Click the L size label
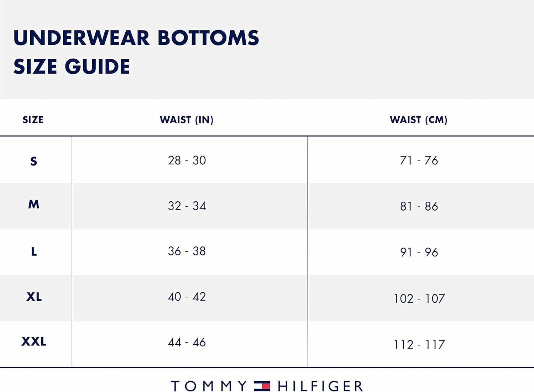The image size is (534, 392). (33, 252)
